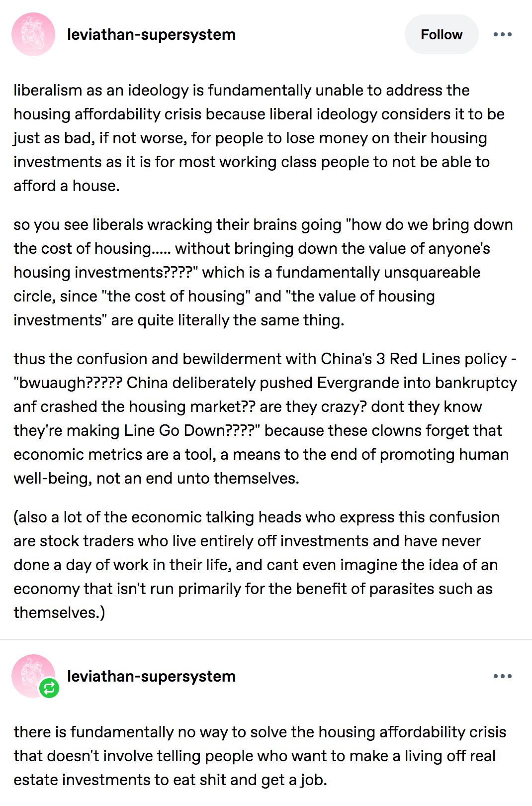
Task: Open the reblog's three-dot options menu
Action: pos(502,676)
